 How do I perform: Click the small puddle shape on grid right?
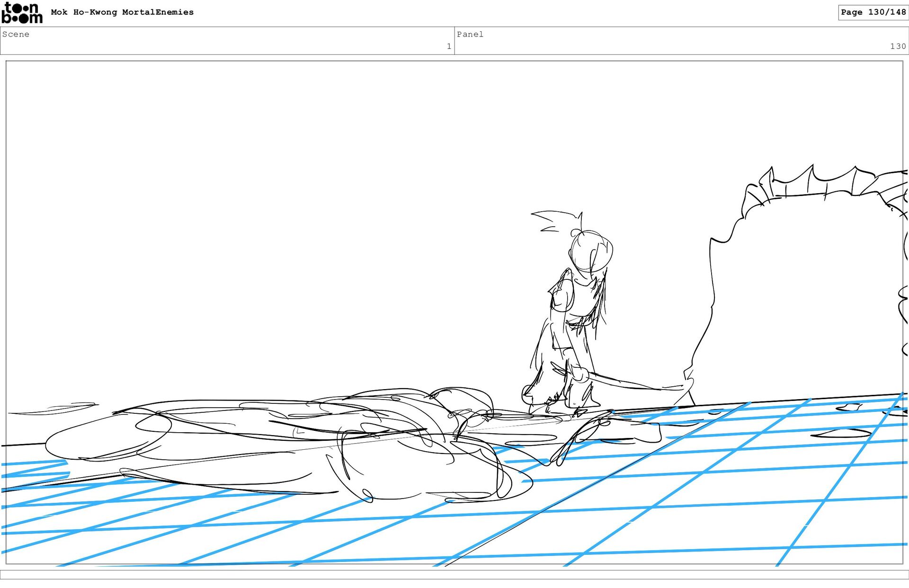pyautogui.click(x=840, y=433)
